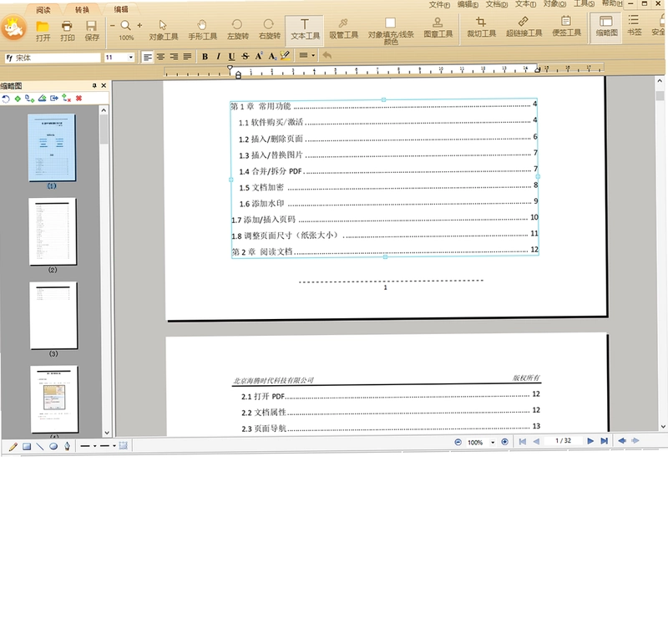Switch to the 编辑 tab

tap(121, 9)
